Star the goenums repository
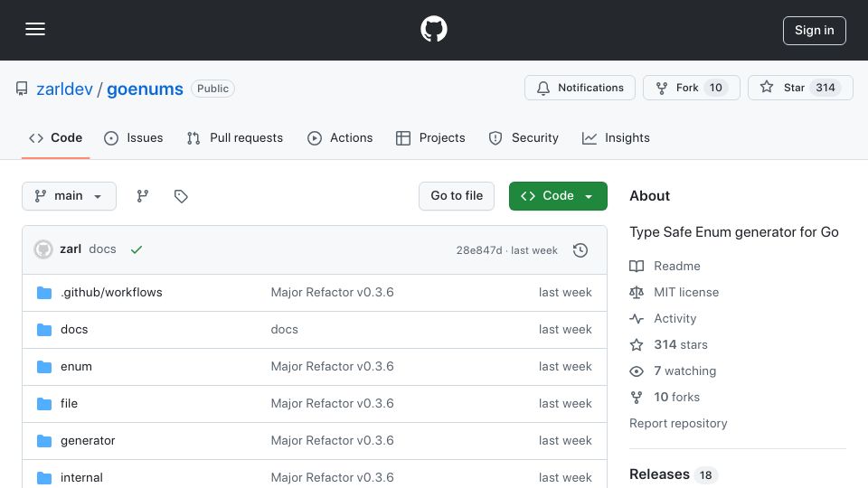 click(x=800, y=88)
